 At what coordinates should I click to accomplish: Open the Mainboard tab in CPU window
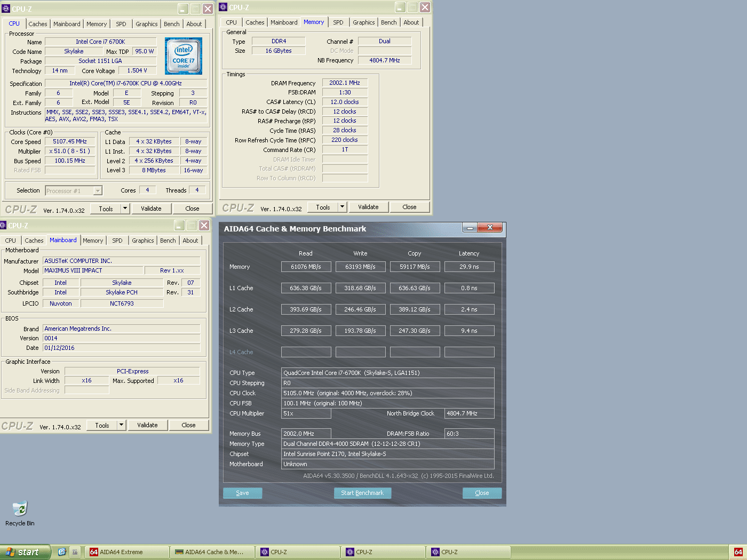click(67, 24)
